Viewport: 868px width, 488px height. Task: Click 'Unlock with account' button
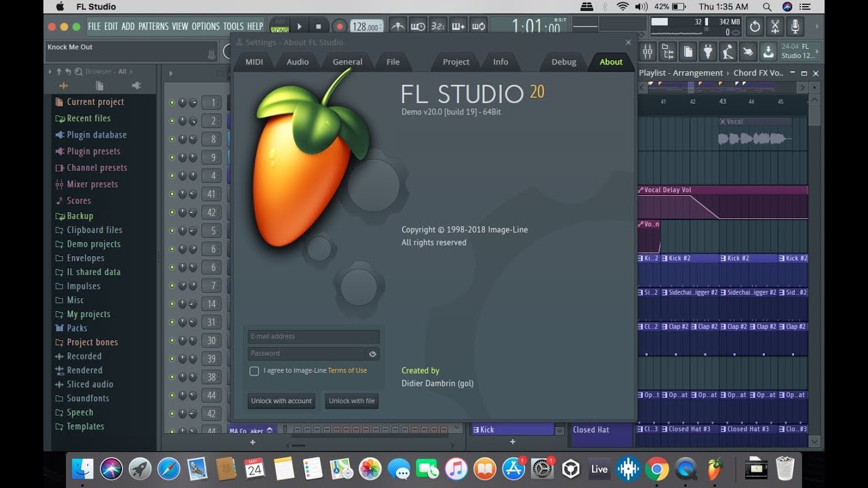tap(281, 401)
